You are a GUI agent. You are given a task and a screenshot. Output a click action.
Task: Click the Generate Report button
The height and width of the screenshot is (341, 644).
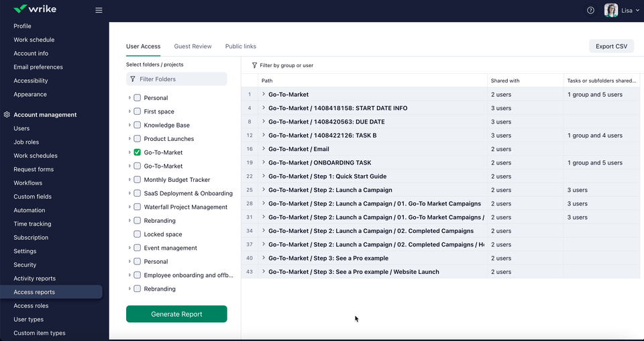pyautogui.click(x=176, y=314)
